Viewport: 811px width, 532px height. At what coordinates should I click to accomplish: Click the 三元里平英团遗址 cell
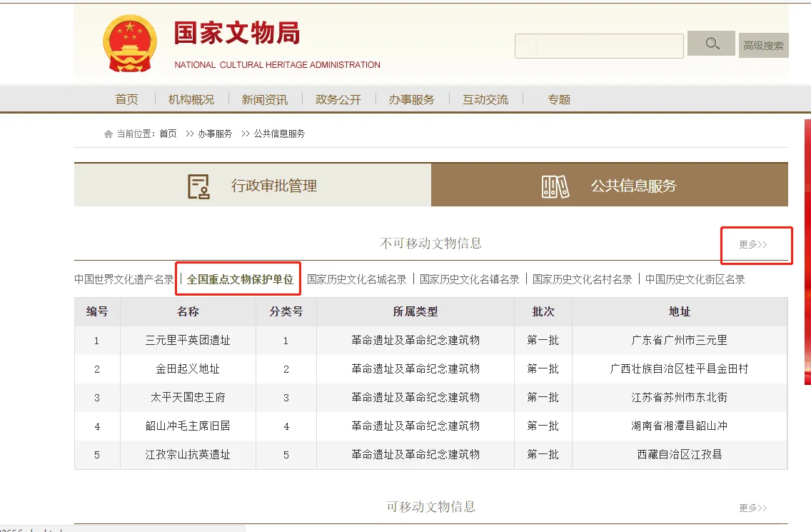[x=188, y=341]
